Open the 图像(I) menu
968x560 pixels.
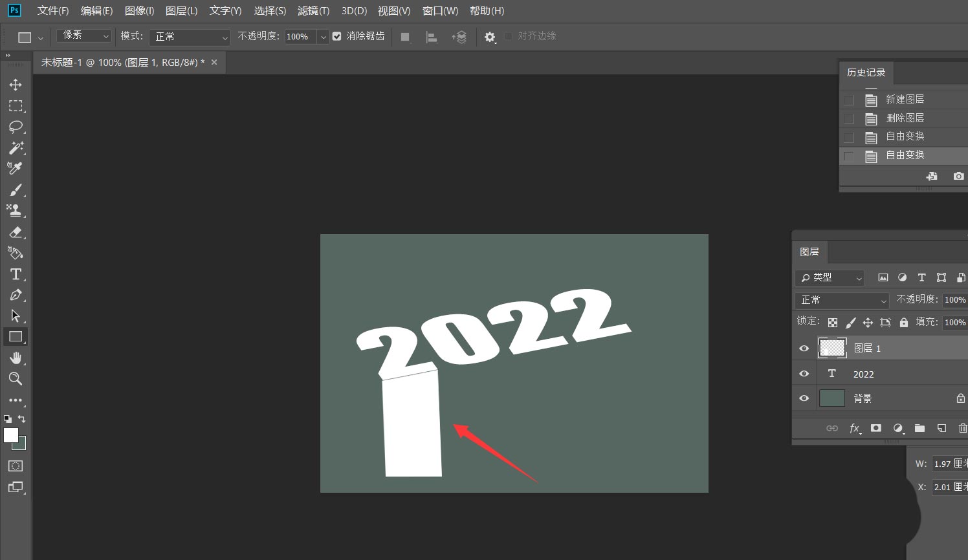tap(139, 11)
